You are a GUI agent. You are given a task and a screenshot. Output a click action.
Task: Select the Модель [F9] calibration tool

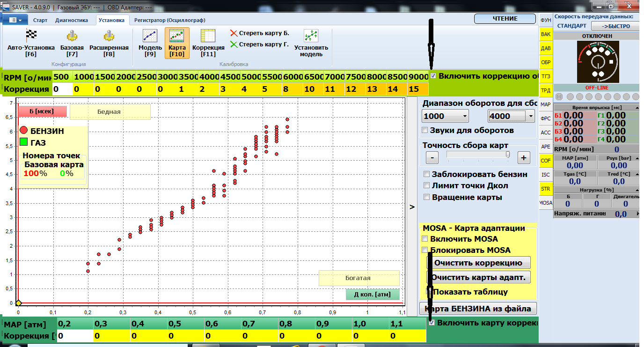point(150,37)
